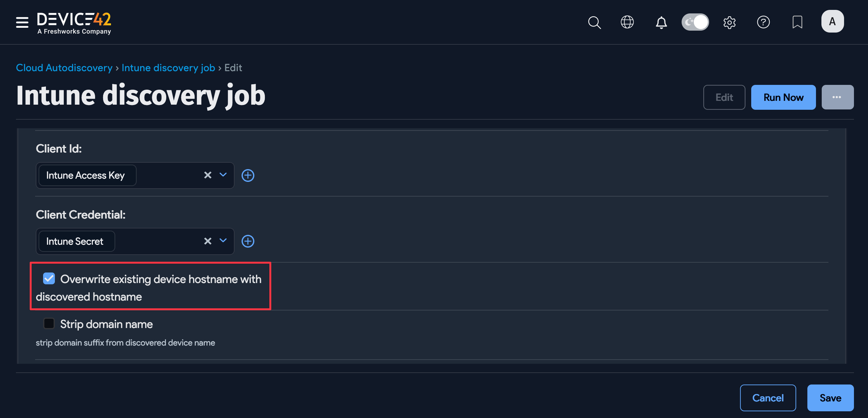Enable Strip domain name
The width and height of the screenshot is (868, 418).
coord(49,323)
